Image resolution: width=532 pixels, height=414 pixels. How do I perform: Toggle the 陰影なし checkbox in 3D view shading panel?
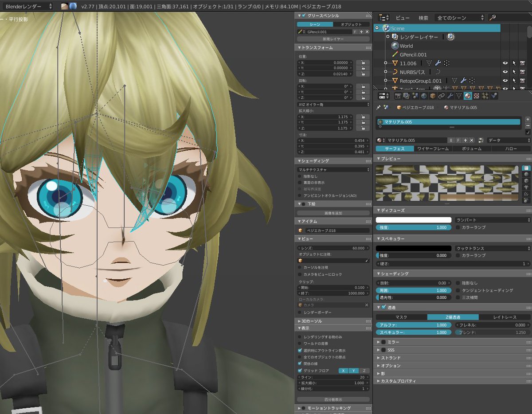pos(300,176)
